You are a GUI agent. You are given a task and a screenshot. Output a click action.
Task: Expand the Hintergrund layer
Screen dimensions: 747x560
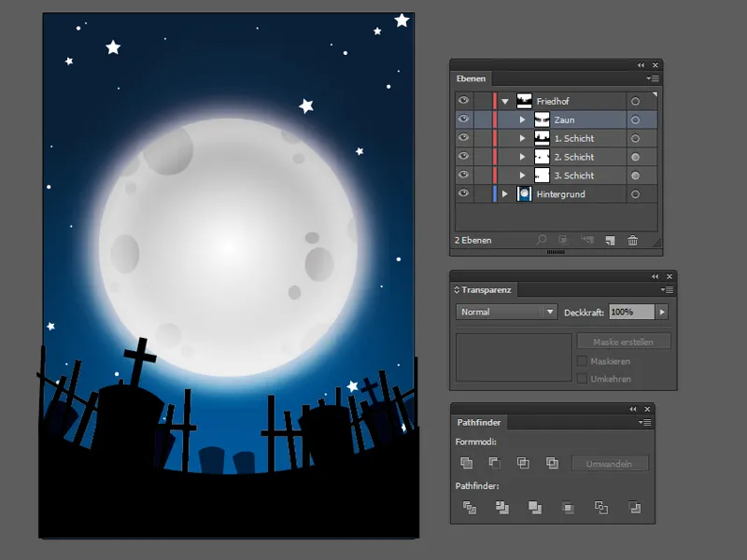tap(504, 194)
